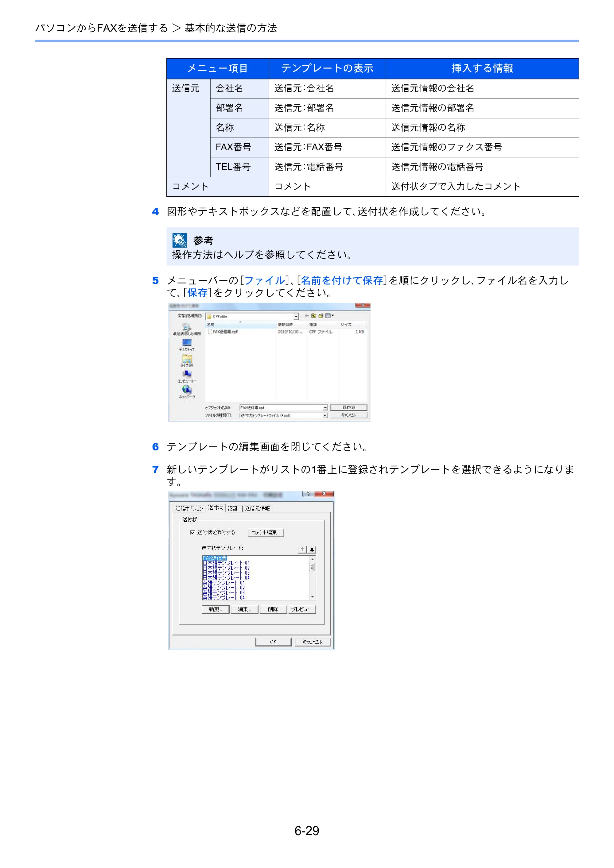
Task: Open コンピューター in the save dialog sidebar
Action: point(187,377)
